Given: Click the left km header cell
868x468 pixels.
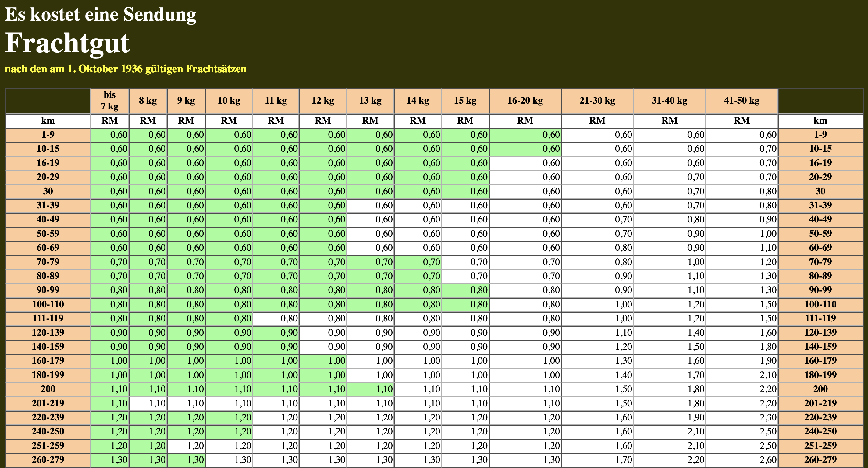Looking at the screenshot, I should click(48, 121).
